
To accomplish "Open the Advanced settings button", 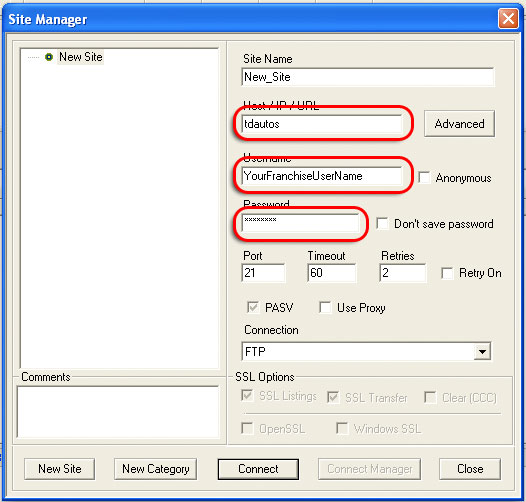I will click(459, 124).
